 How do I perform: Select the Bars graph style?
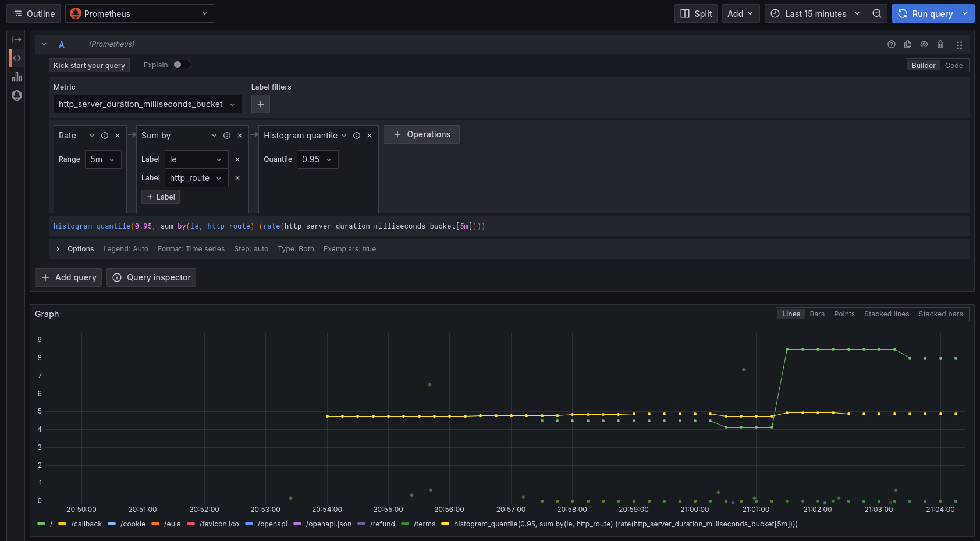click(816, 314)
